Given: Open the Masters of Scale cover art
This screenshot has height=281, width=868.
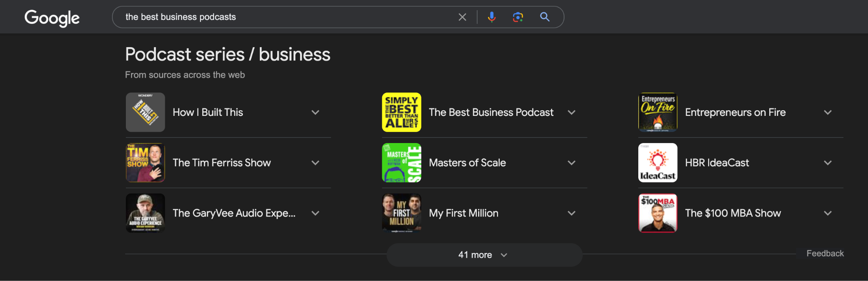Looking at the screenshot, I should 401,163.
